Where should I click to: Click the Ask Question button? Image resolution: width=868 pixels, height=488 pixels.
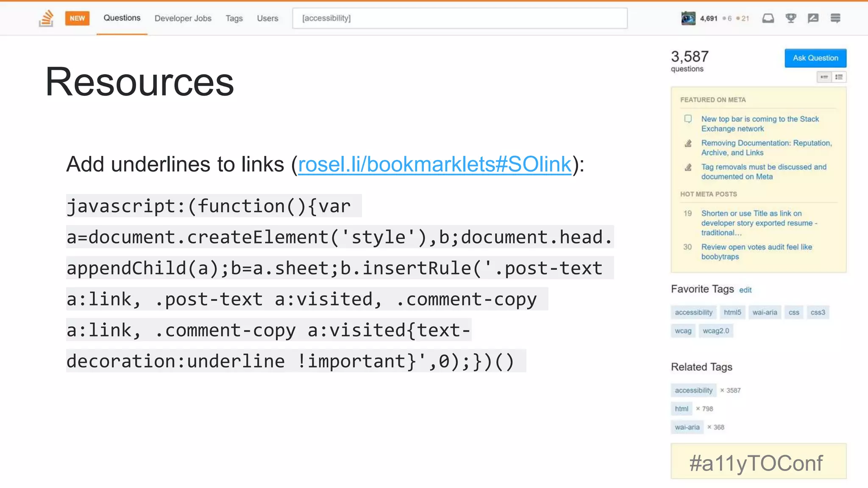(x=815, y=58)
